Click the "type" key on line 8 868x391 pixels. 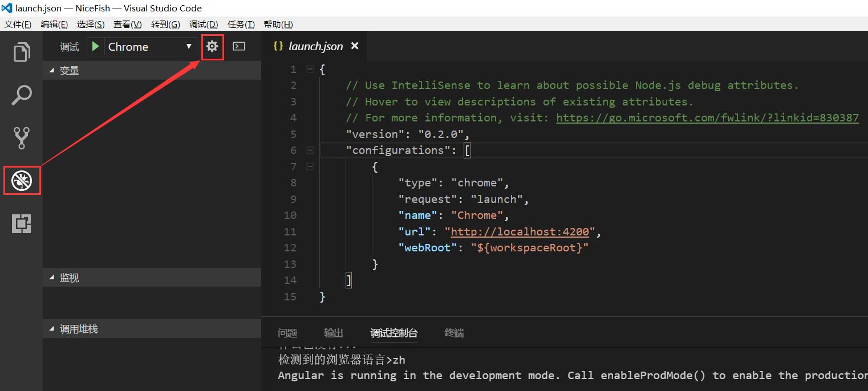(418, 183)
